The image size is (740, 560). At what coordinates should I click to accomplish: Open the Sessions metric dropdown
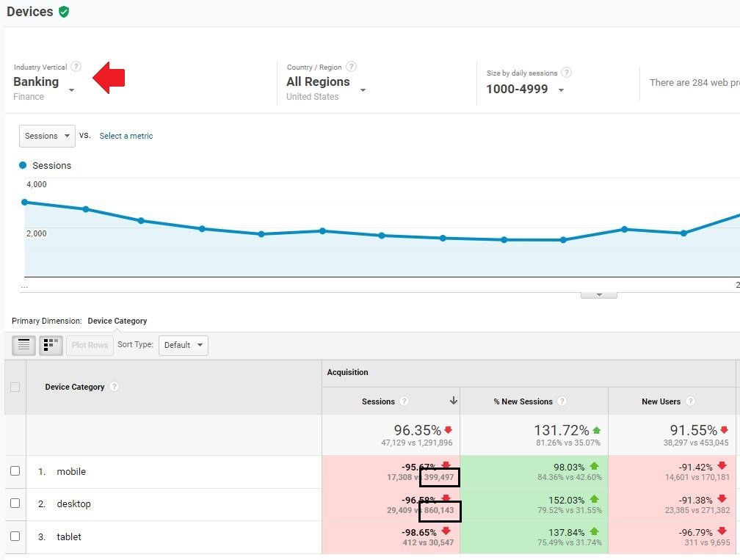(x=47, y=136)
